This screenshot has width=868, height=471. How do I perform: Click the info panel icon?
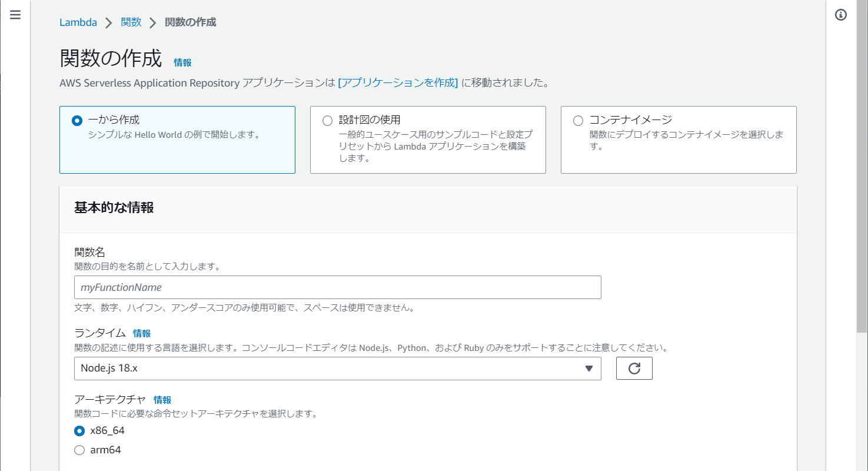(841, 15)
